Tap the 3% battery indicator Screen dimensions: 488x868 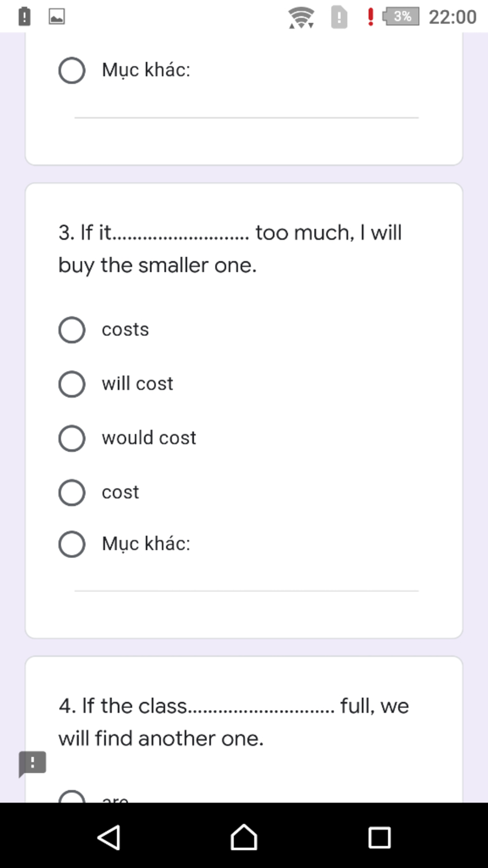401,17
